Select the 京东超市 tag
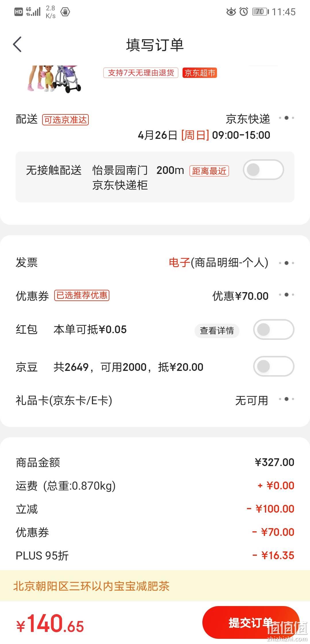310x644 pixels. pyautogui.click(x=200, y=73)
